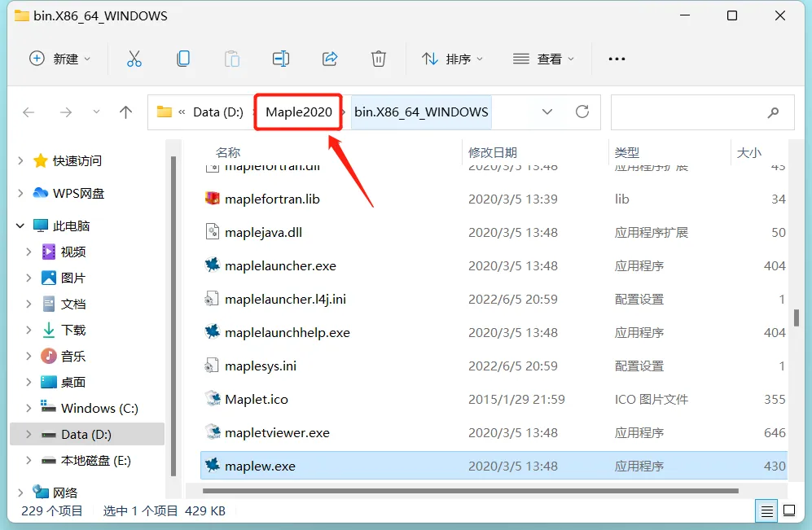Expand the Data (D:) drive node
This screenshot has width=812, height=530.
tap(29, 434)
